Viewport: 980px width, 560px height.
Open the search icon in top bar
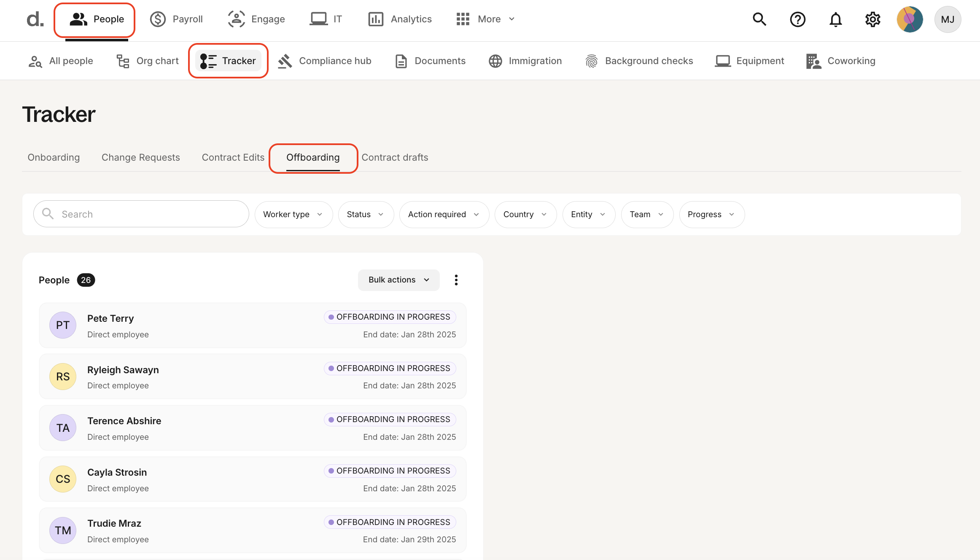click(x=759, y=19)
